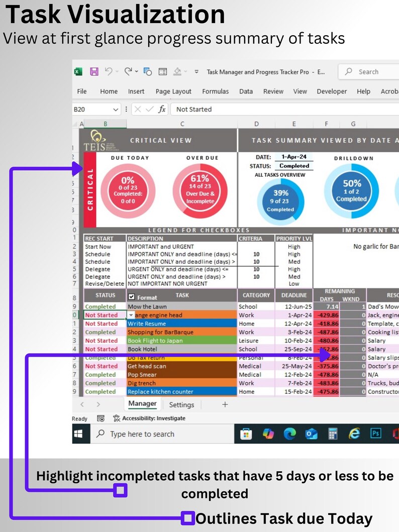This screenshot has width=399, height=532.
Task: Cancel formula entry with the X icon
Action: point(138,109)
